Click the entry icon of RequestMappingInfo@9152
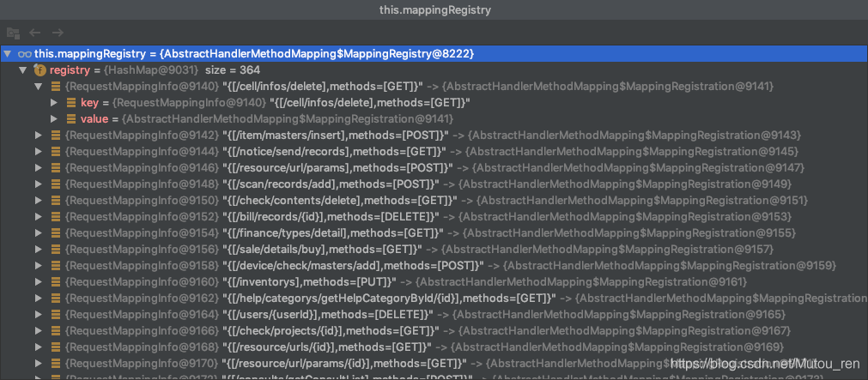Screen dimensions: 868x380 coord(56,217)
